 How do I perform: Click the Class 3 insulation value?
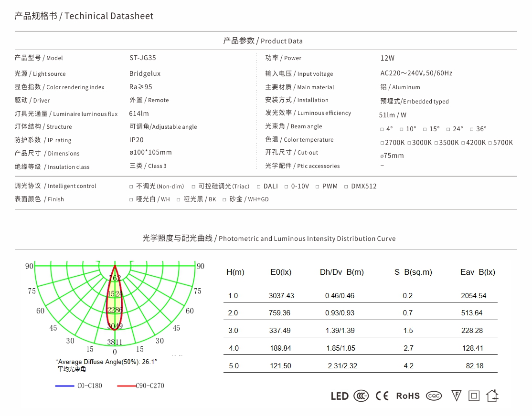(x=148, y=166)
